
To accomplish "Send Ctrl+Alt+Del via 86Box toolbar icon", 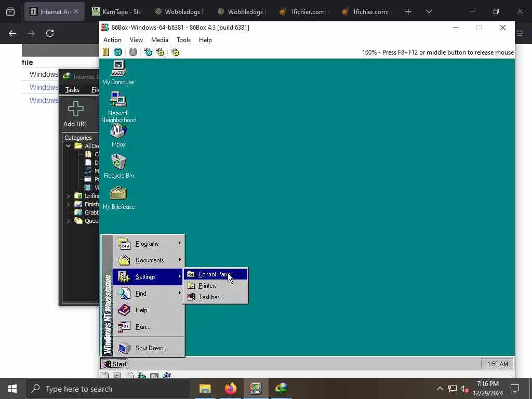I will [148, 52].
